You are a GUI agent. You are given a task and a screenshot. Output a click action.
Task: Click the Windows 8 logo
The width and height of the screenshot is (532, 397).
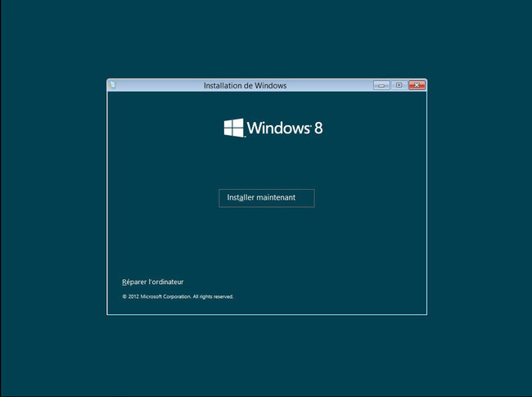273,128
